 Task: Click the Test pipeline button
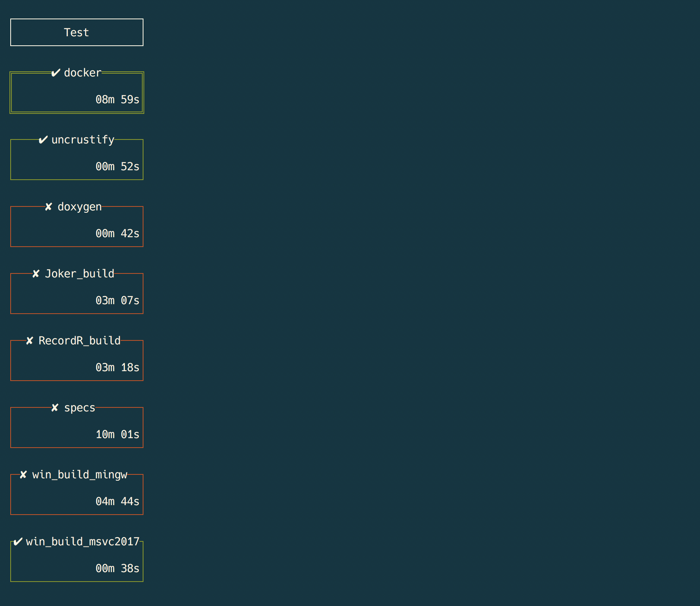(x=76, y=32)
